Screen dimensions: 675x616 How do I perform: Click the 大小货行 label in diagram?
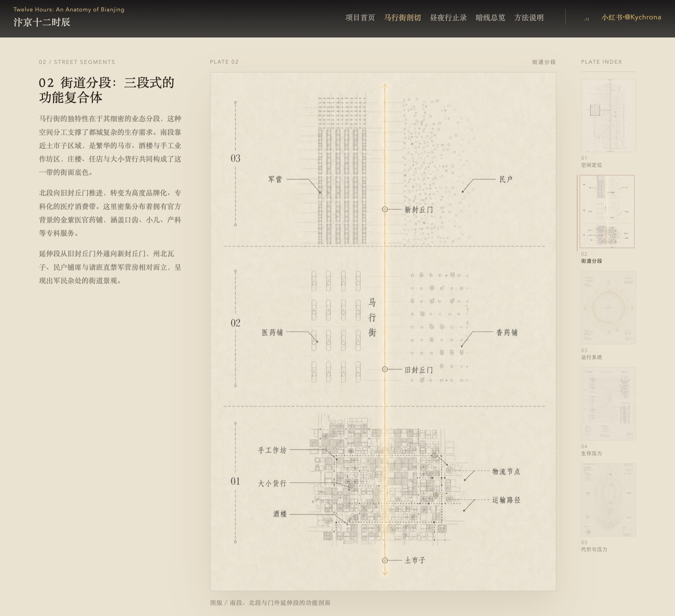272,483
